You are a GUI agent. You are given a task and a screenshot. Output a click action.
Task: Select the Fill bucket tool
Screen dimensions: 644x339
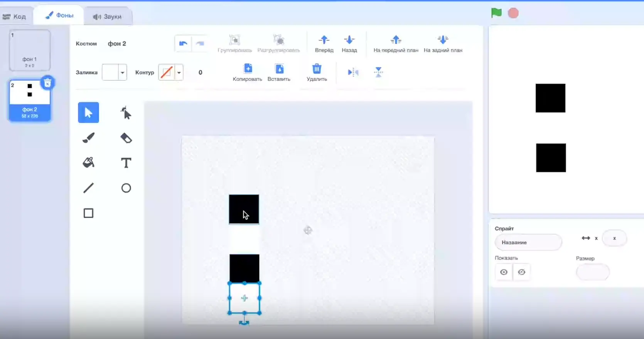coord(88,163)
